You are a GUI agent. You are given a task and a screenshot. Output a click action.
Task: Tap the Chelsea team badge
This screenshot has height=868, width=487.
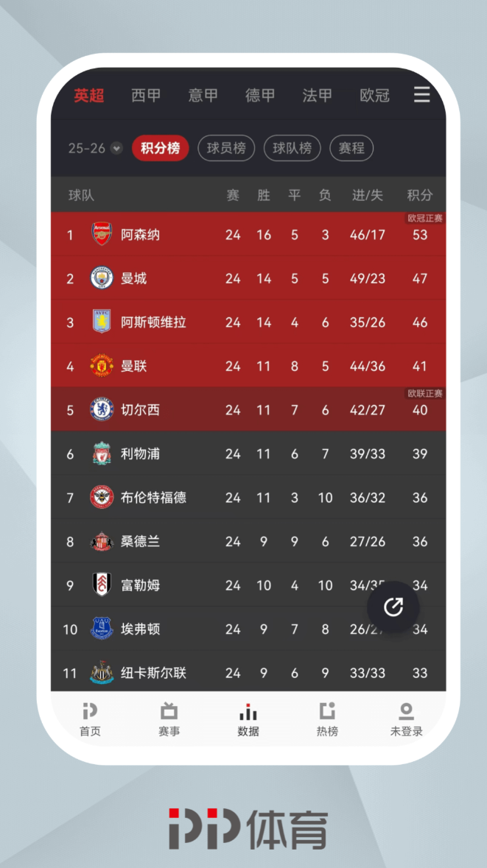102,409
